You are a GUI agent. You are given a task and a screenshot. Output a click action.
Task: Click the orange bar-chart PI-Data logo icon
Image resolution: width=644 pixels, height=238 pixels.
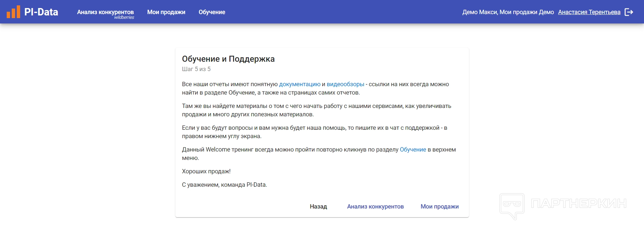(x=13, y=12)
